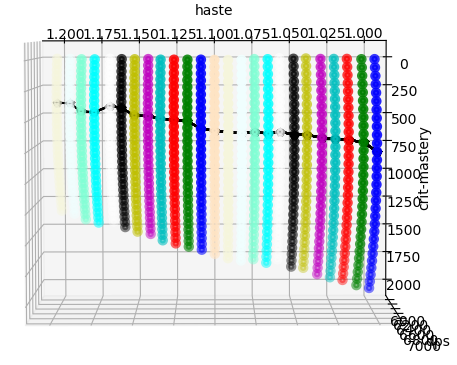Click the 1500 crit-mastery tick label

404,230
